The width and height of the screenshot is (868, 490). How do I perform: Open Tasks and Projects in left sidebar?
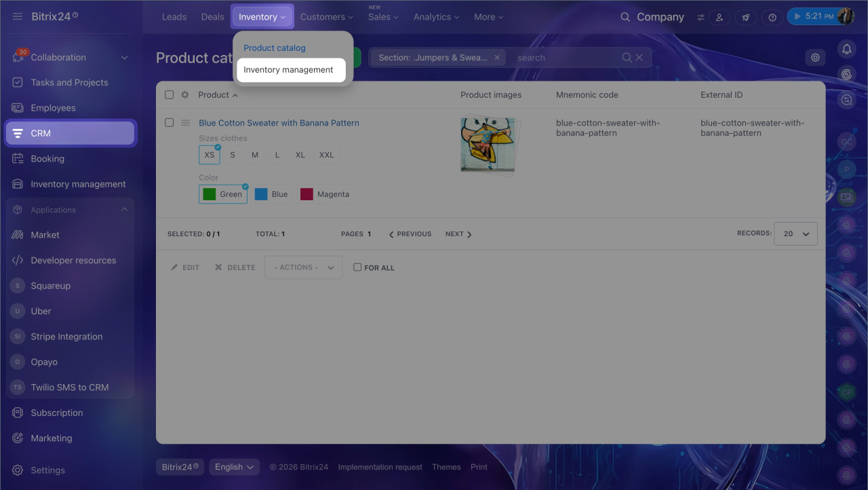point(69,83)
